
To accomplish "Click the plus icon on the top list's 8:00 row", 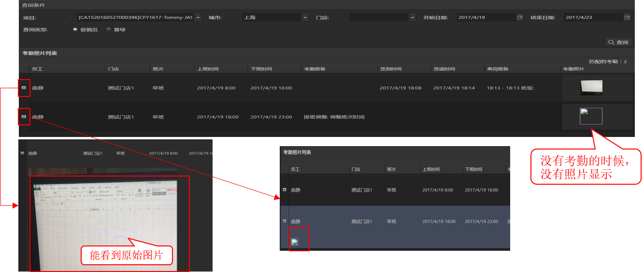I will tap(24, 88).
